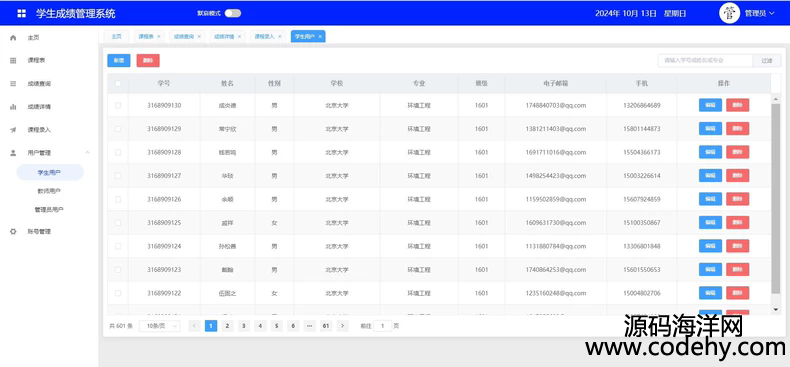Check the row checkbox for student 3168909128
The width and height of the screenshot is (790, 367).
(x=118, y=152)
